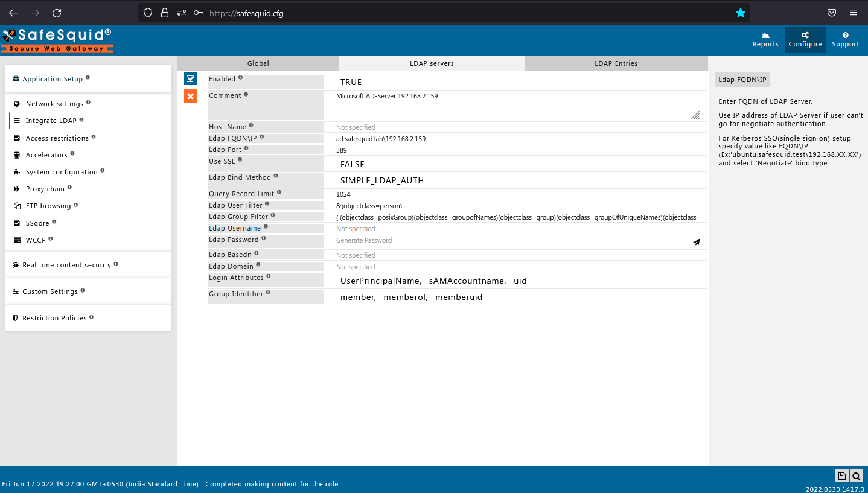868x493 pixels.
Task: Open the Enabled TRUE dropdown
Action: tap(515, 82)
